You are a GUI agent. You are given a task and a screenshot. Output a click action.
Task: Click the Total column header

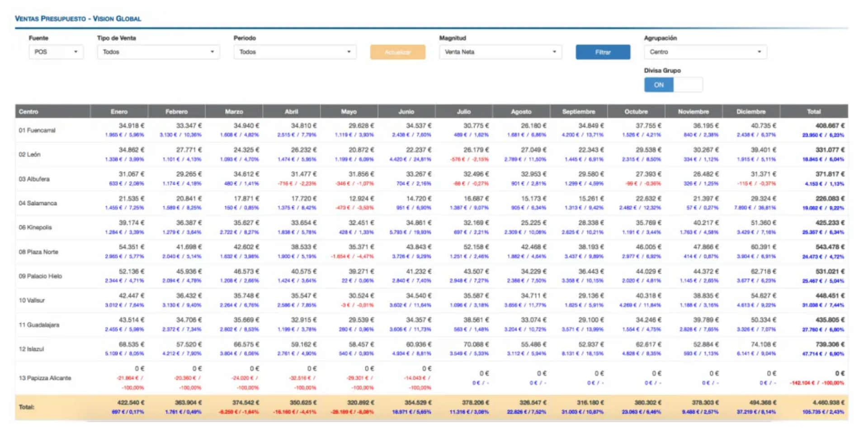pyautogui.click(x=814, y=111)
